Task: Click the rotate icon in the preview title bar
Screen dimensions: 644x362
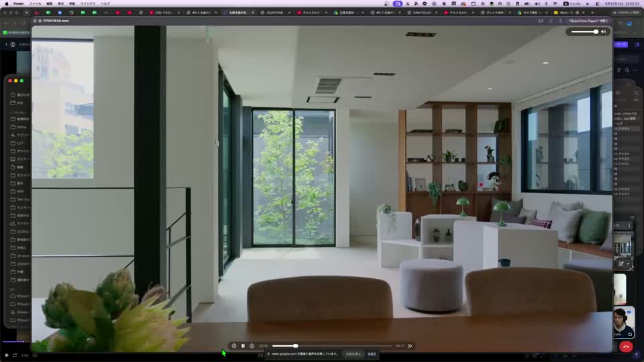Action: (x=551, y=21)
